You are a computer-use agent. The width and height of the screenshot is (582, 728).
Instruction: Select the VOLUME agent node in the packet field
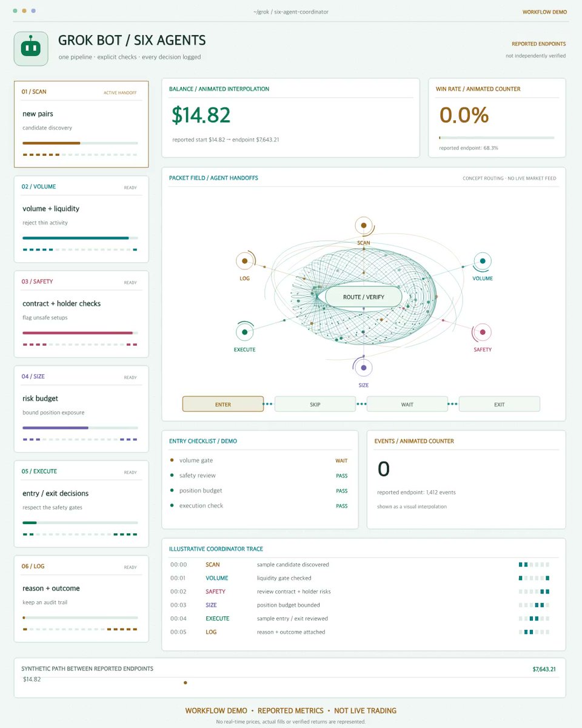tap(483, 261)
